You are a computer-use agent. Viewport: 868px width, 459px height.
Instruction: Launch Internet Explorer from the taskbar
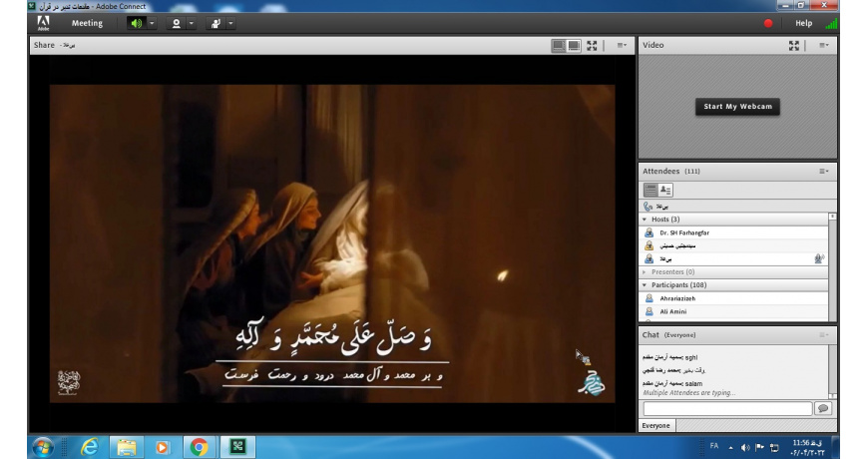point(89,447)
